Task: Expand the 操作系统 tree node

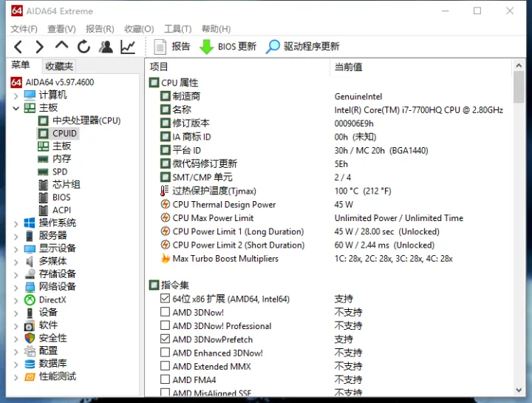Action: (16, 223)
